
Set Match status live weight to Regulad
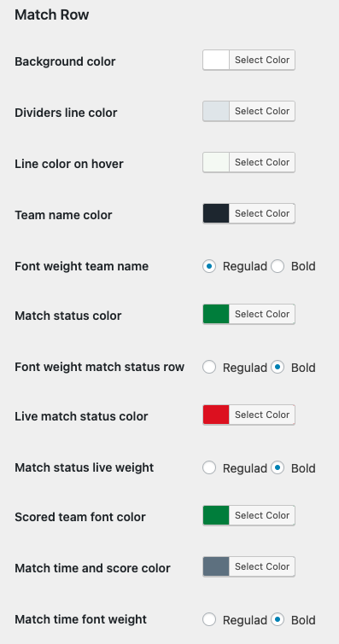click(x=209, y=467)
